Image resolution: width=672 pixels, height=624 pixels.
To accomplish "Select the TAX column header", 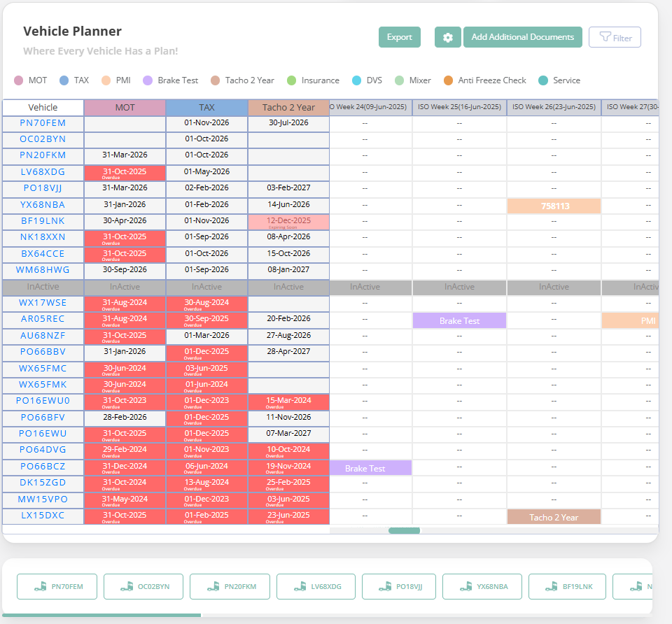I will click(206, 108).
